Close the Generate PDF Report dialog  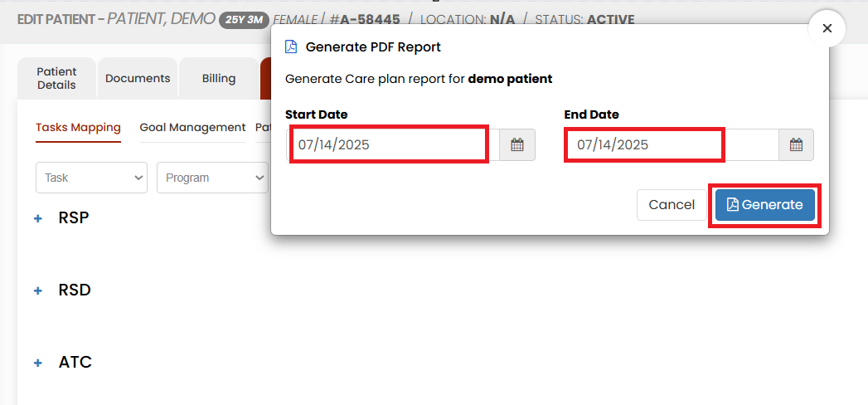click(827, 28)
